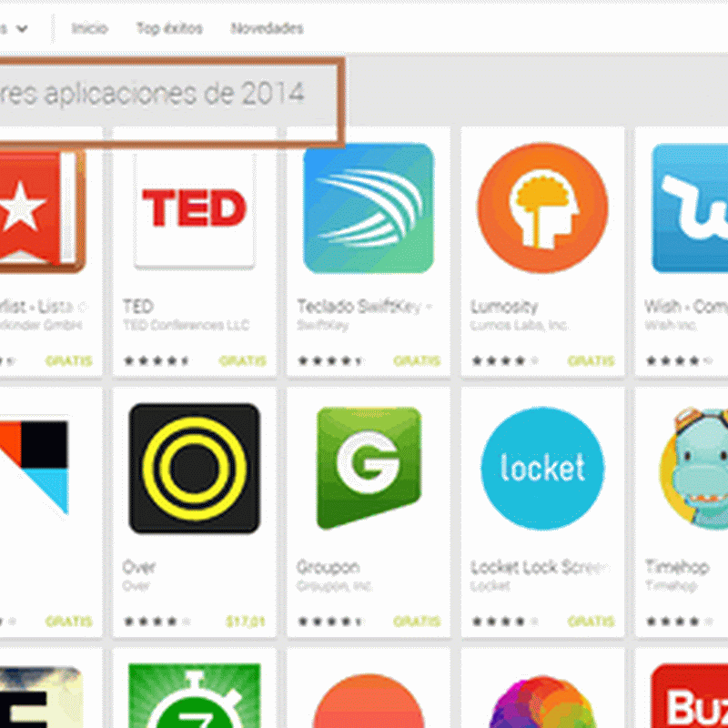This screenshot has width=728, height=728.
Task: Click GRATIS price on Wunderlist card
Action: click(69, 360)
